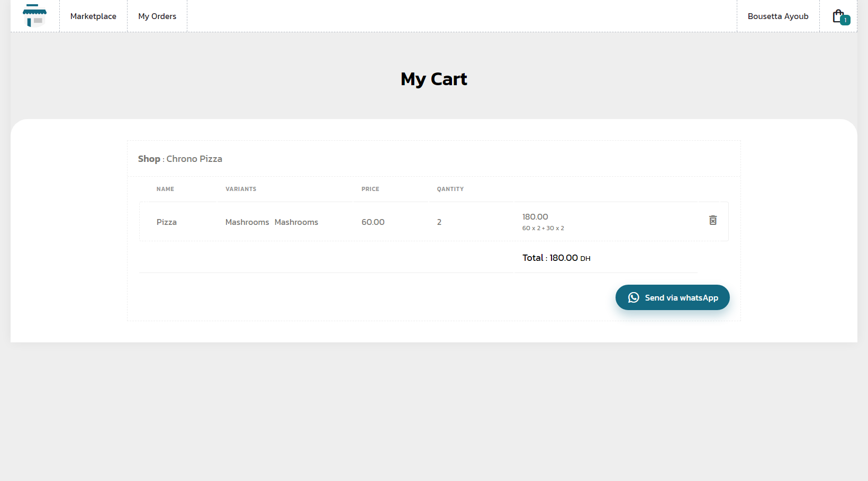Click the QANTITY column header
This screenshot has width=868, height=481.
click(x=450, y=189)
